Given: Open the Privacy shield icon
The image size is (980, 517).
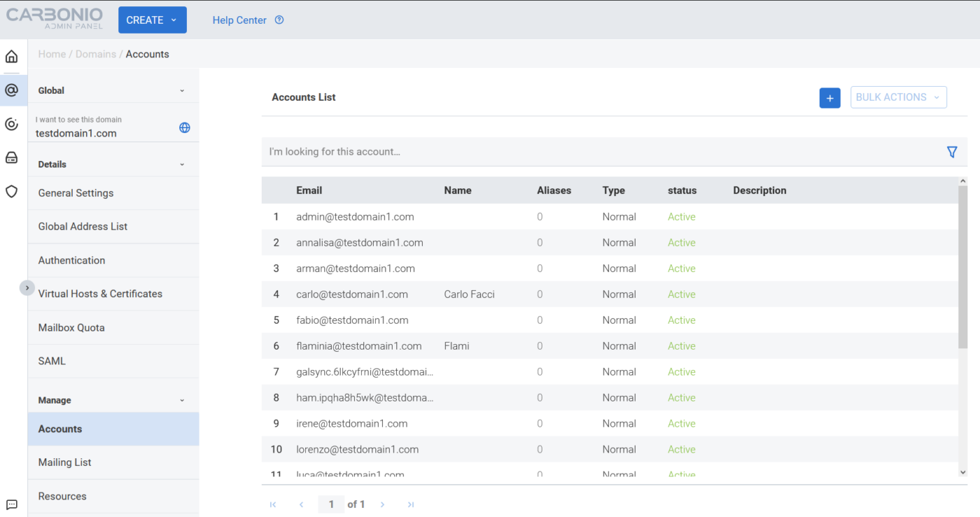Looking at the screenshot, I should pyautogui.click(x=11, y=191).
